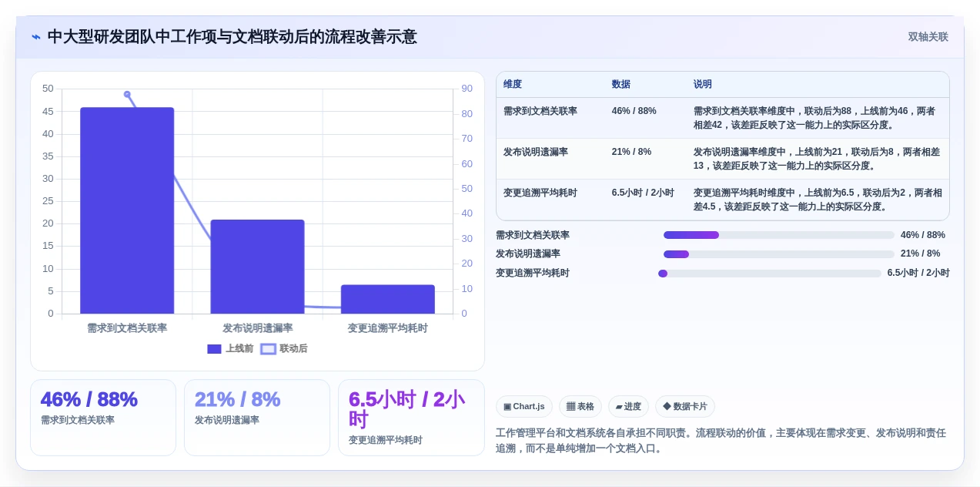The image size is (980, 487).
Task: Click the 联动后 legend color box
Action: click(x=268, y=349)
